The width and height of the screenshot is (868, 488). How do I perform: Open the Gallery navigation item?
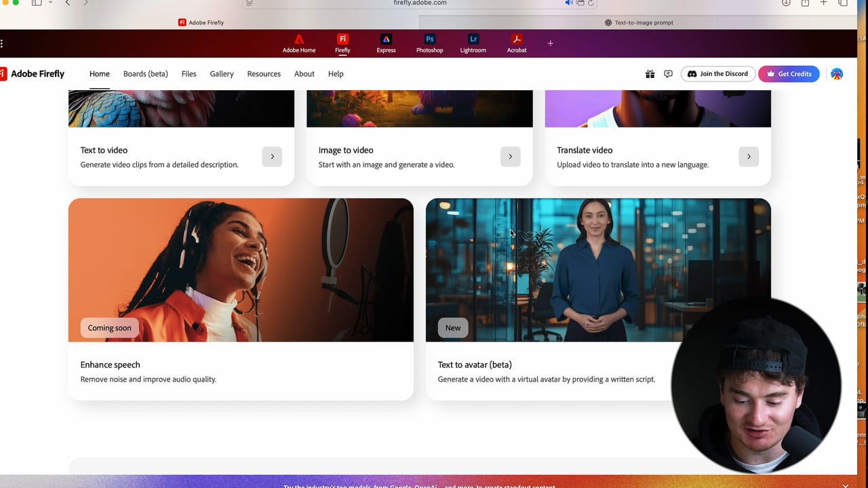coord(221,74)
